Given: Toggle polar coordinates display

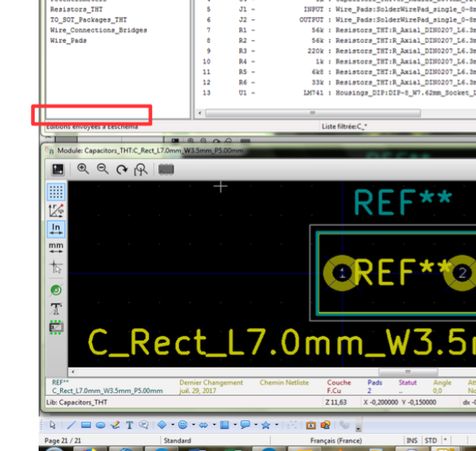Looking at the screenshot, I should coord(56,210).
